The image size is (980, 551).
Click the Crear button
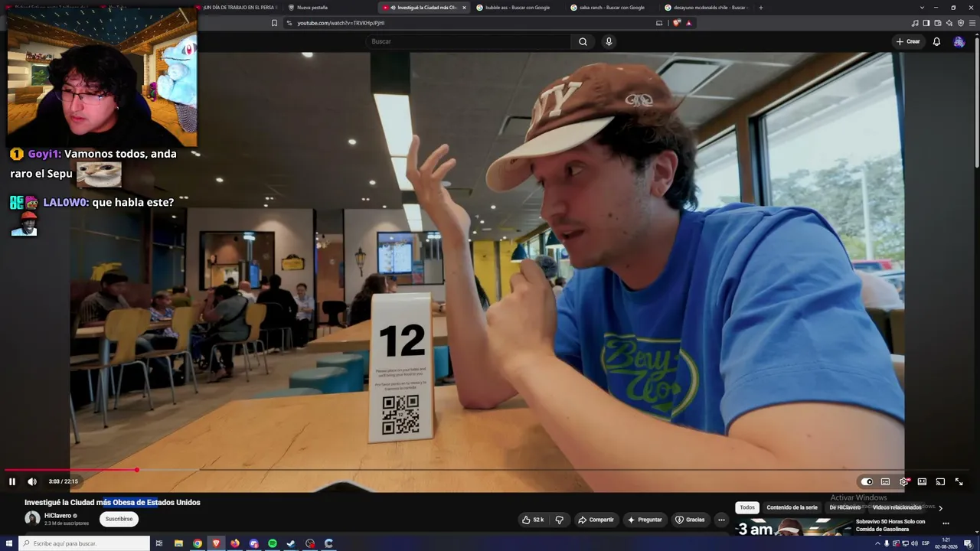(908, 41)
